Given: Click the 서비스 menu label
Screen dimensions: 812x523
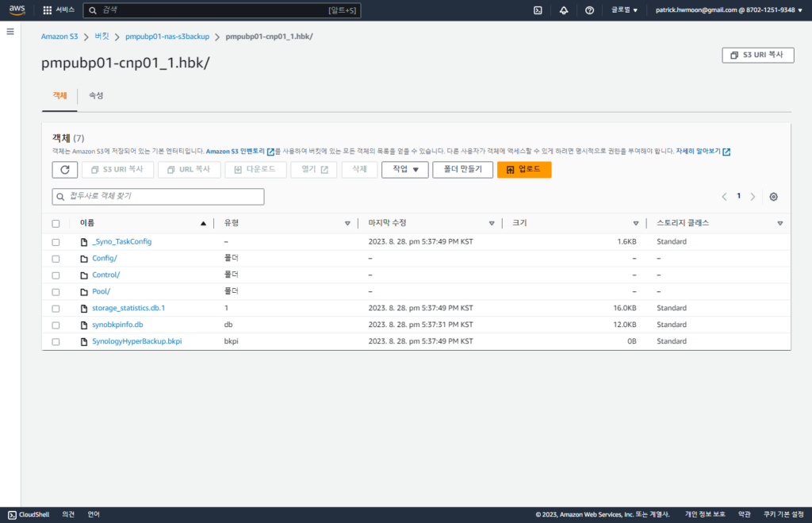Looking at the screenshot, I should 65,10.
